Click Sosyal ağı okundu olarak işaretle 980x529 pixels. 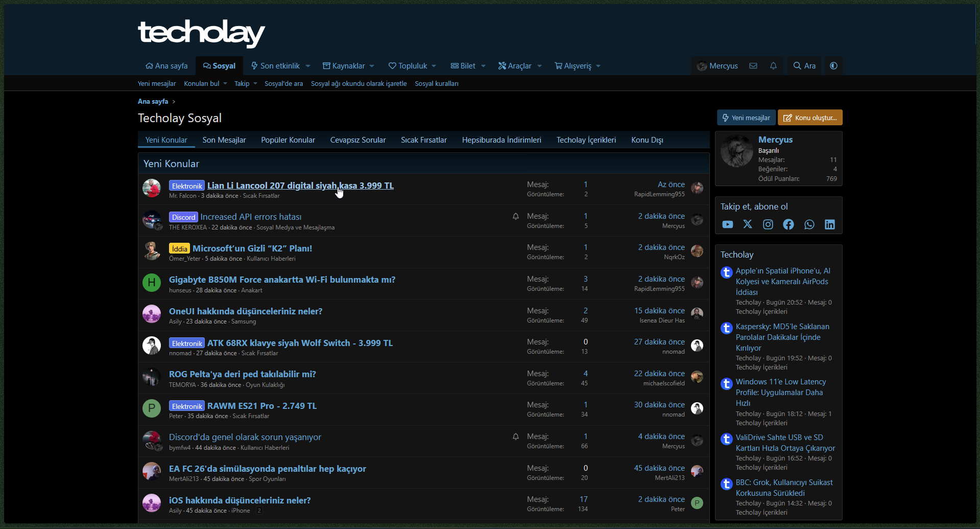tap(359, 84)
